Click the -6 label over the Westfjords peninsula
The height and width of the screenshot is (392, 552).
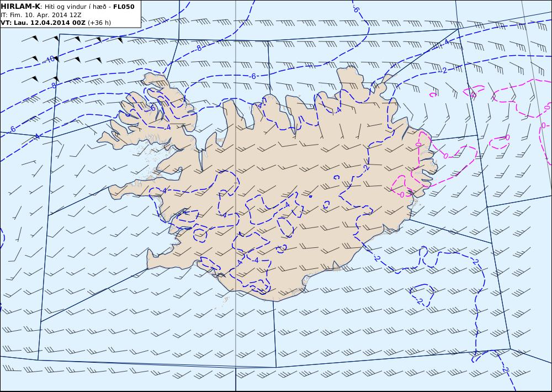coord(152,108)
